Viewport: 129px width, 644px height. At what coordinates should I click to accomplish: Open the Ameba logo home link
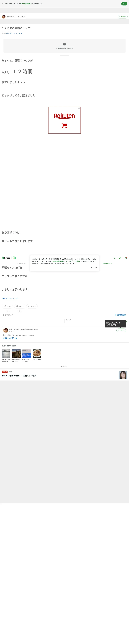pyautogui.click(x=6, y=258)
